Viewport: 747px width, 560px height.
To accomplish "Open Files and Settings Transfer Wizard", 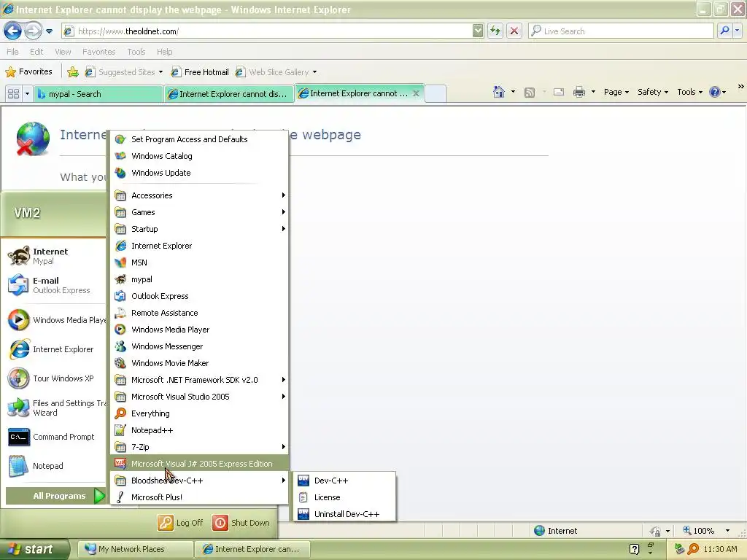I will pyautogui.click(x=55, y=408).
